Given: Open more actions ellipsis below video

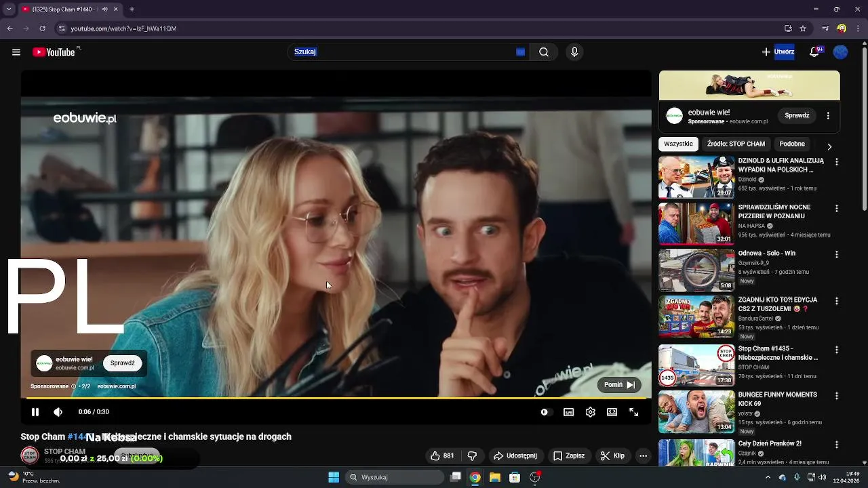Looking at the screenshot, I should coord(643,456).
